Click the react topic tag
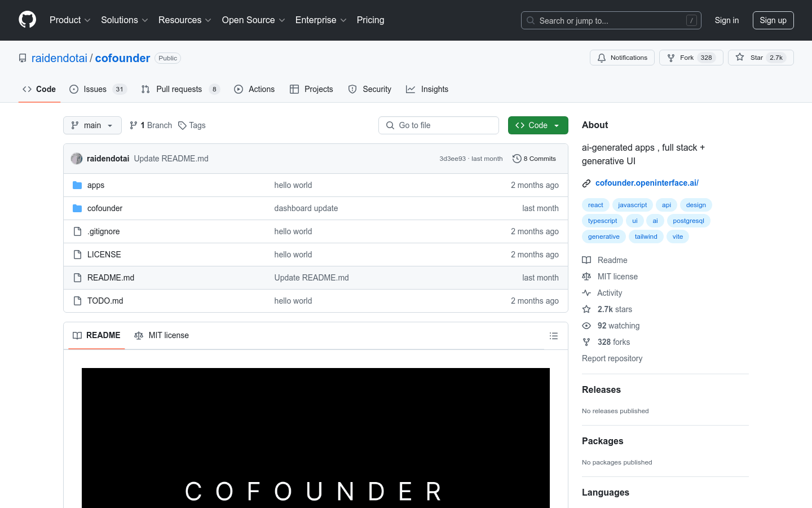Screen dimensions: 812x508 [595, 205]
